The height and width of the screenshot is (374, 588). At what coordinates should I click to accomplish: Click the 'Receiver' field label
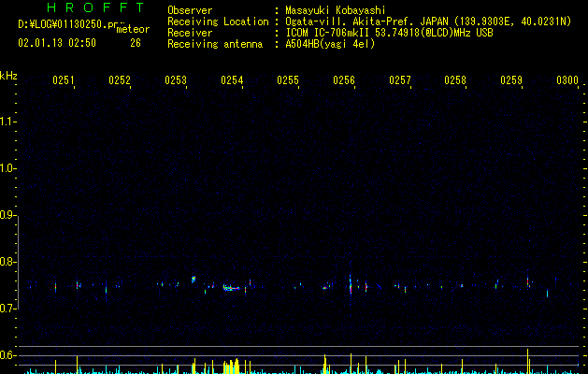(x=190, y=33)
